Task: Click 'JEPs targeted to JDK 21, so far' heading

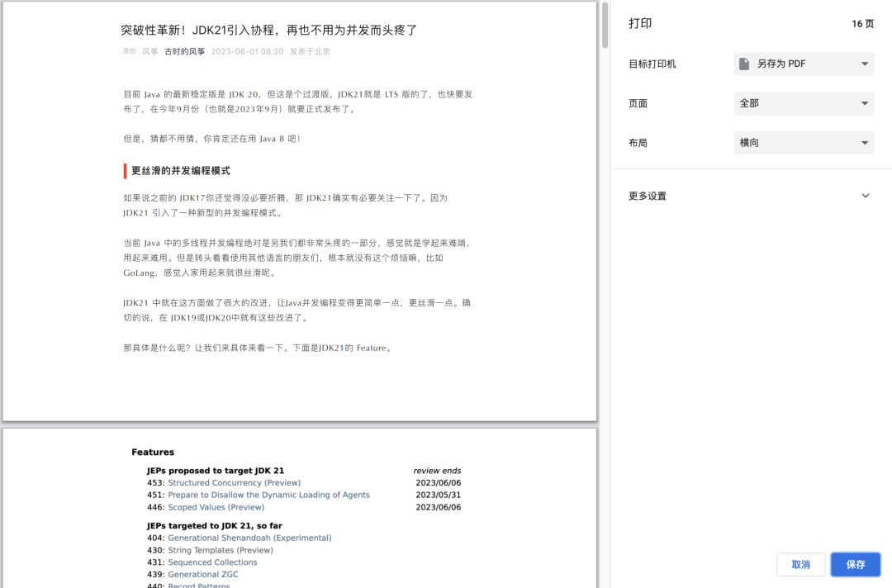Action: click(215, 526)
